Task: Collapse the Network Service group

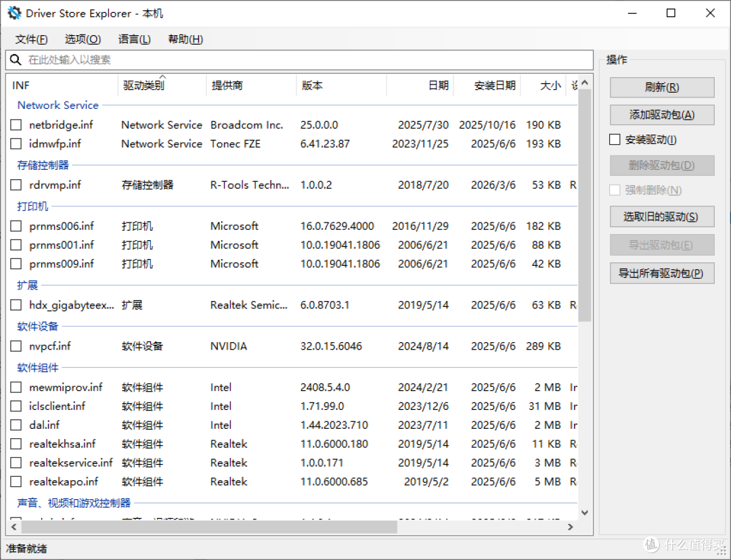Action: [58, 106]
